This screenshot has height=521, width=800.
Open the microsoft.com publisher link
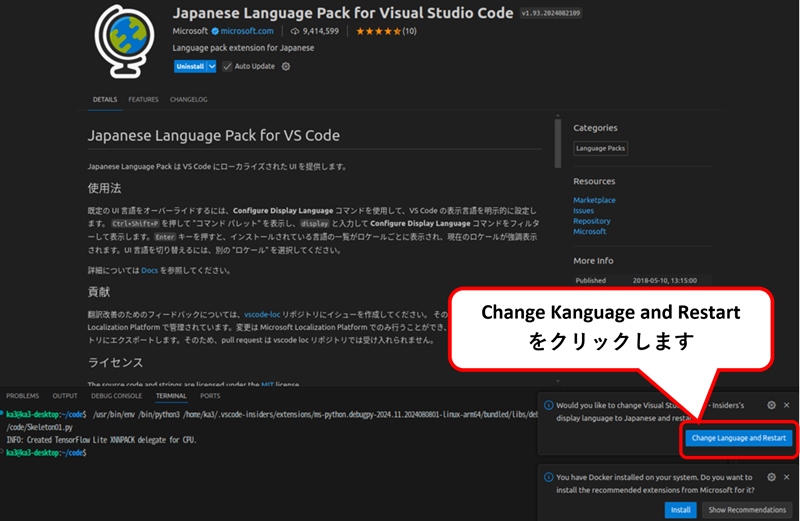click(247, 31)
